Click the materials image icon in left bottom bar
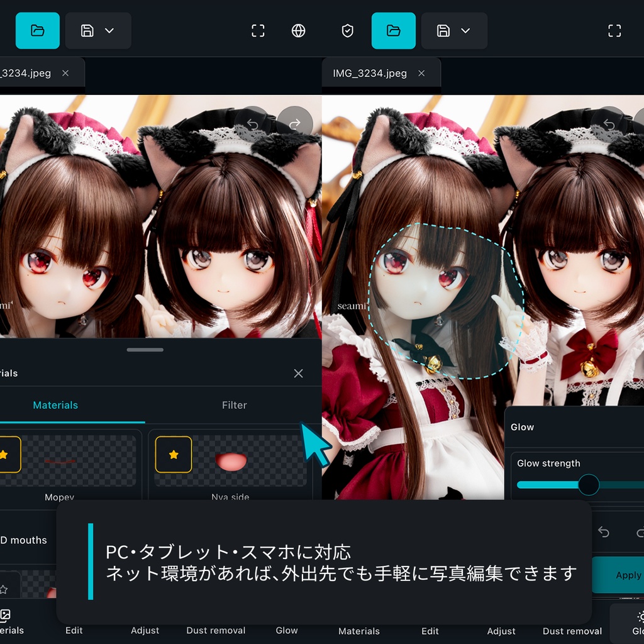 tap(5, 615)
